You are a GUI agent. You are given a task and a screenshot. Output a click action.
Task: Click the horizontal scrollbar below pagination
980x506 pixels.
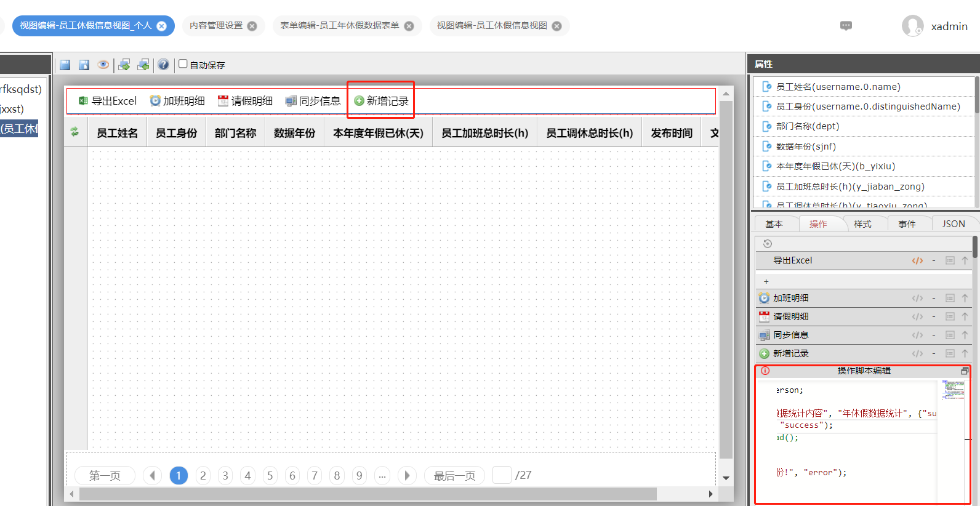click(368, 494)
